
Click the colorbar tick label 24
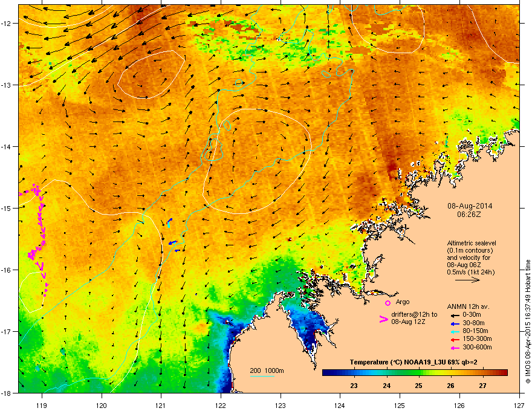pyautogui.click(x=386, y=386)
